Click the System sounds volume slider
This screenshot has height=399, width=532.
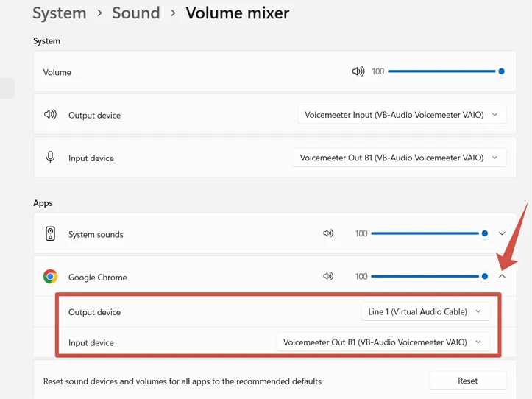click(x=425, y=233)
